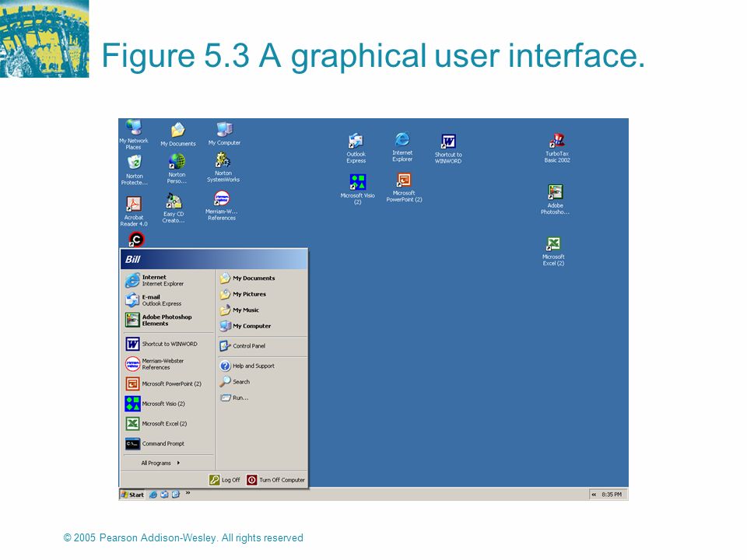Open Acrobat Reader 4.0 desktop shortcut
The width and height of the screenshot is (747, 560).
pyautogui.click(x=134, y=212)
